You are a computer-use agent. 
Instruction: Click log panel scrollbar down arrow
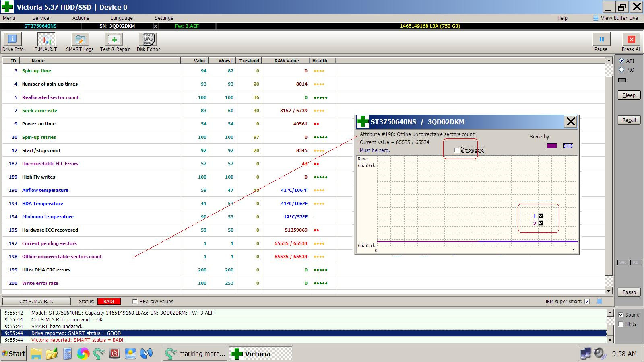coord(610,340)
